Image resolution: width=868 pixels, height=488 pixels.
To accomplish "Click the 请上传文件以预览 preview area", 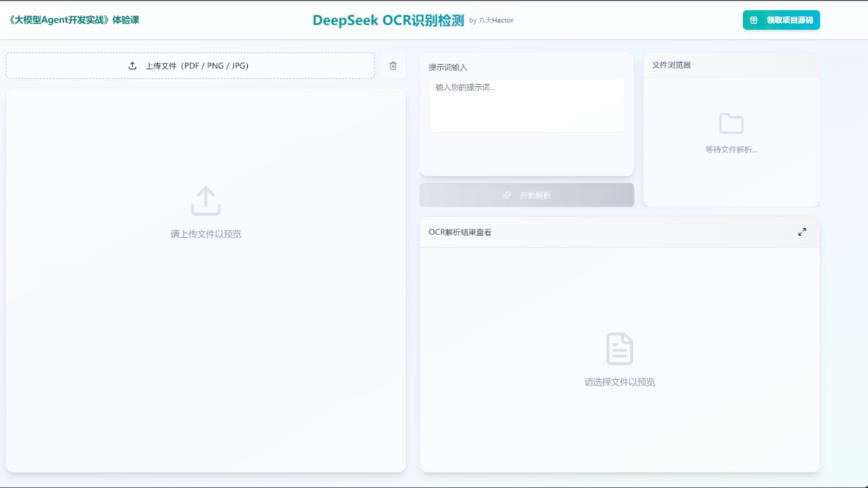I will (x=204, y=234).
